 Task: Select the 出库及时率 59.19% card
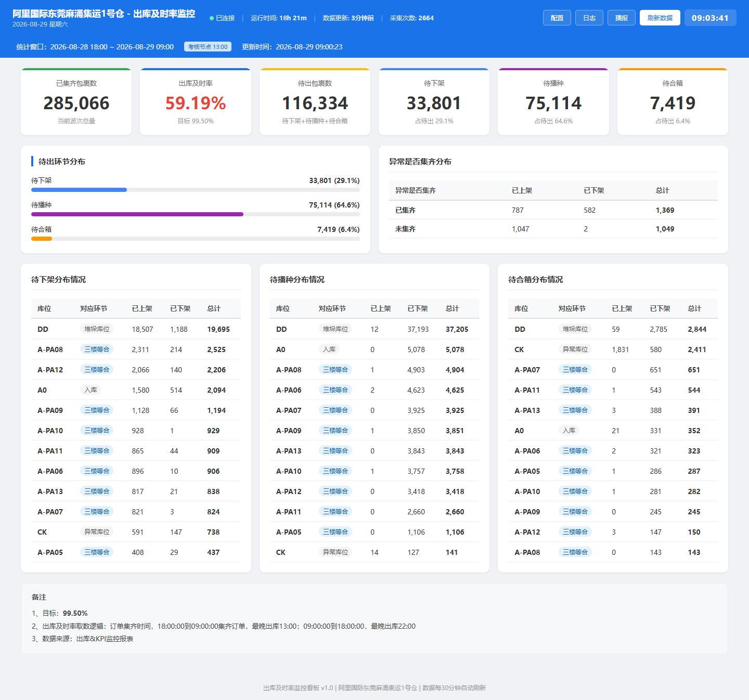pyautogui.click(x=196, y=102)
